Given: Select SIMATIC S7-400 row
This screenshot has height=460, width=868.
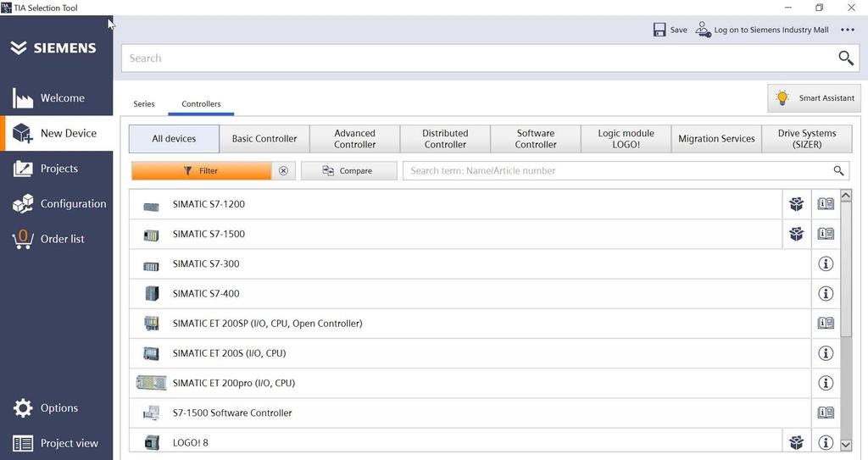Looking at the screenshot, I should (x=470, y=294).
